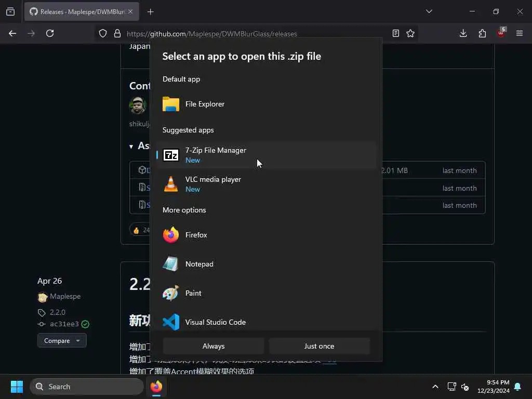Click the github.com URL address bar

256,34
